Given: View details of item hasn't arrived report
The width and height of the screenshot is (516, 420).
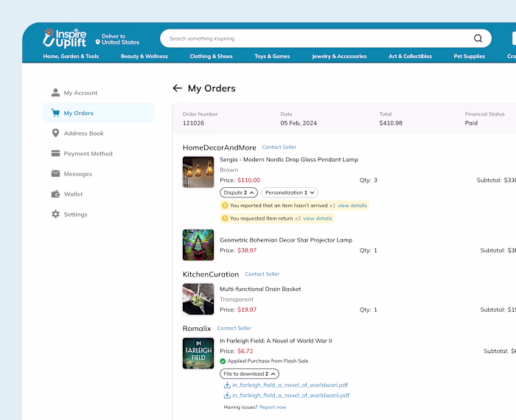Looking at the screenshot, I should pyautogui.click(x=352, y=206).
